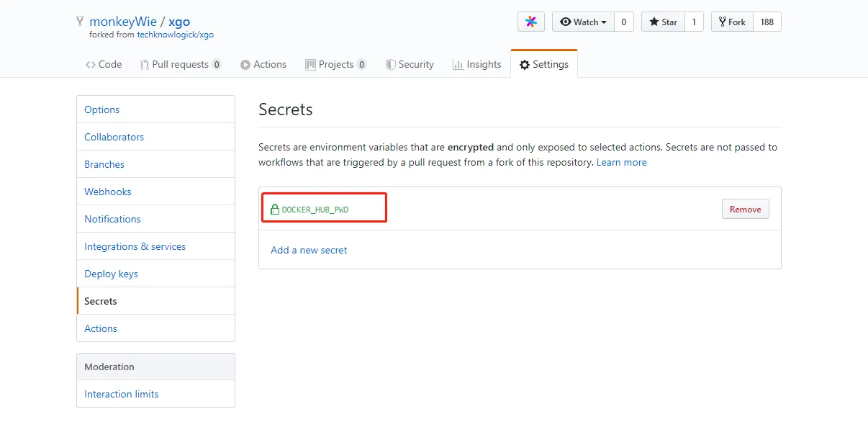Click the fork icon beside monkeyWie
868x422 pixels.
tap(80, 22)
